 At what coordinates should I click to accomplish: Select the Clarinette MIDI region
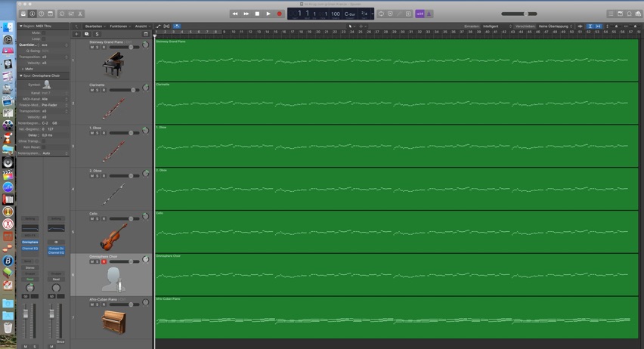coord(396,103)
